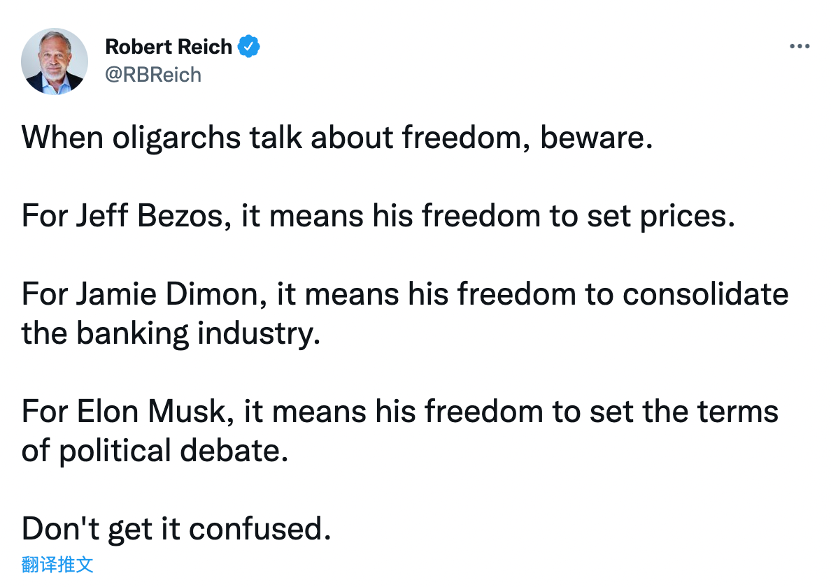Click the name 'Elon Musk' in the tweet

[152, 412]
